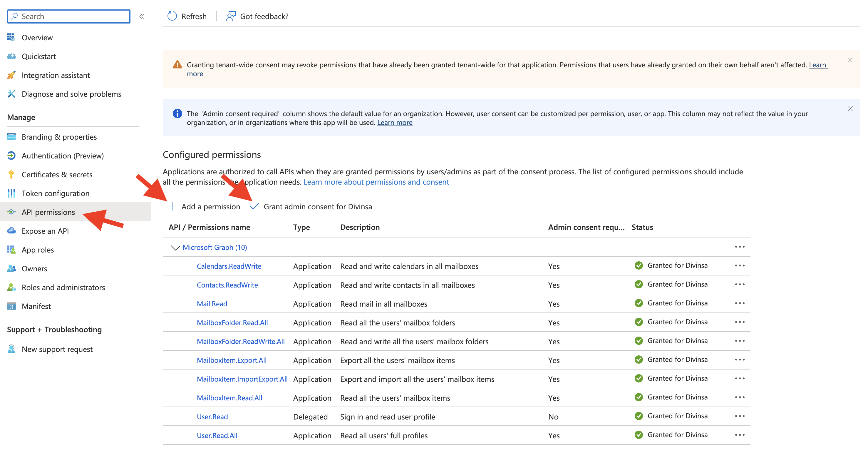Viewport: 868px width, 458px height.
Task: Click Grant admin consent for Divinsa
Action: point(311,206)
